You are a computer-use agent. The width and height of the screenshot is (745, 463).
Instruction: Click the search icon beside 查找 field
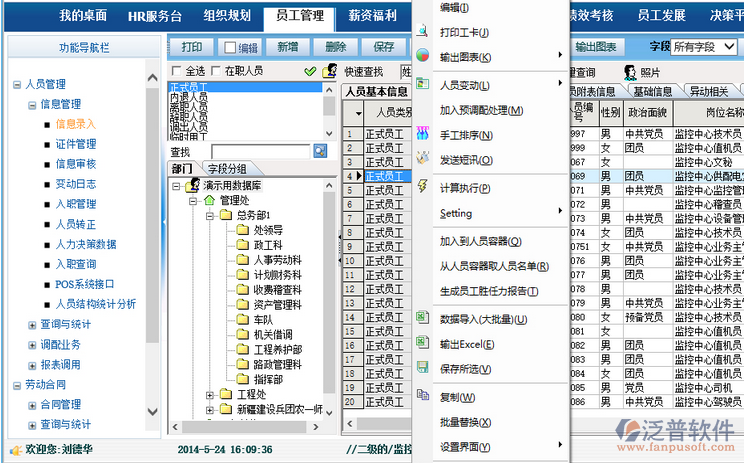[320, 151]
